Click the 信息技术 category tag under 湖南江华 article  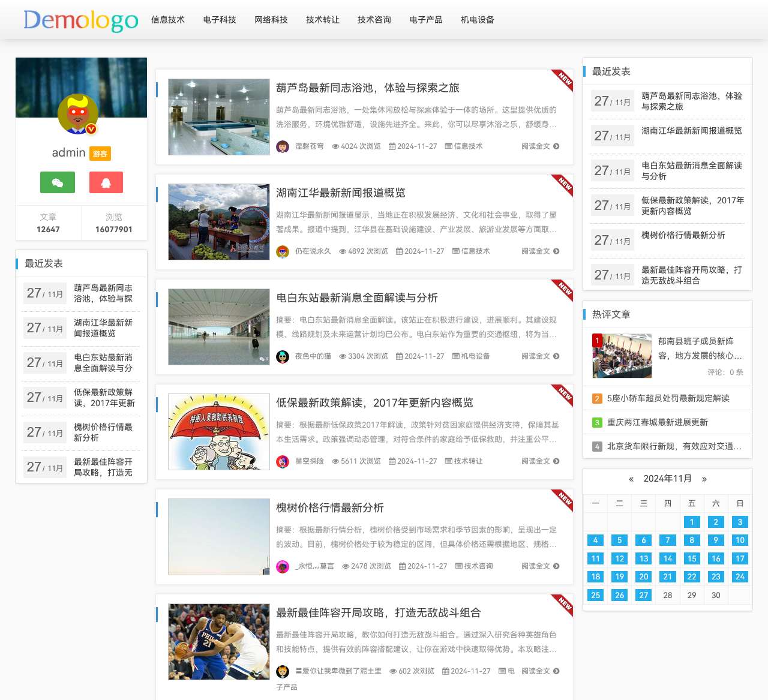pyautogui.click(x=471, y=251)
